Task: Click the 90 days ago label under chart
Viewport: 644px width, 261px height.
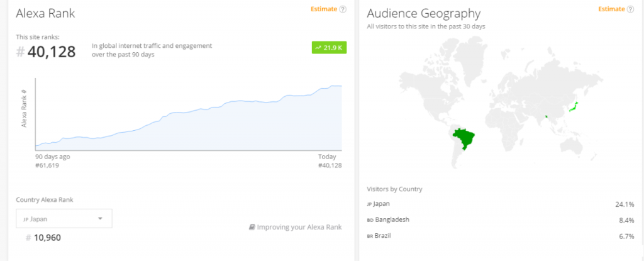Action: point(52,157)
